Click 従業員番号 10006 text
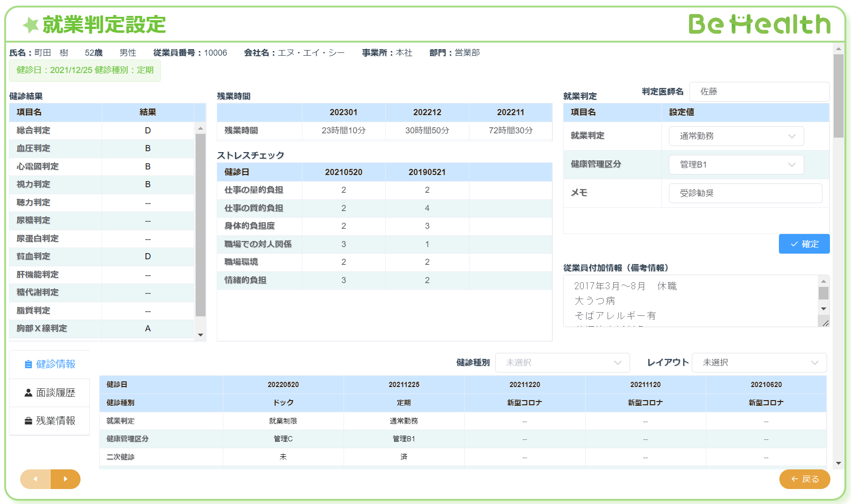The image size is (851, 504). point(190,53)
